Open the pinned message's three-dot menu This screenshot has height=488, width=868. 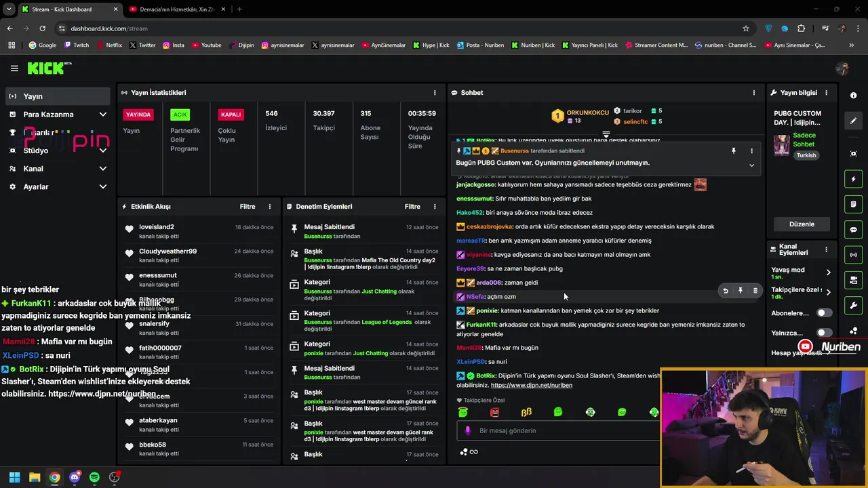tap(751, 151)
